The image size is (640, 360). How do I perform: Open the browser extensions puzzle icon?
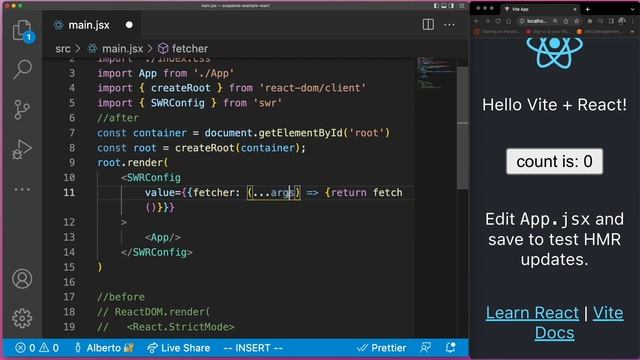[x=590, y=21]
